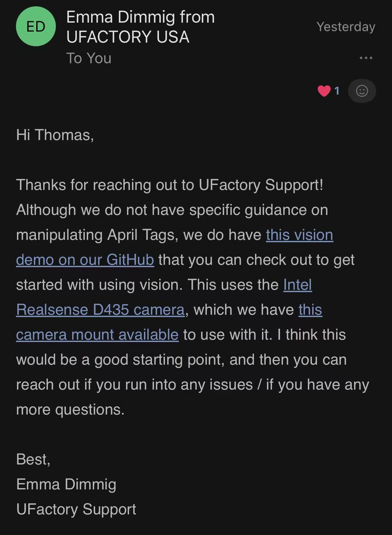Open reaction details via the heart
This screenshot has height=535, width=392.
324,90
